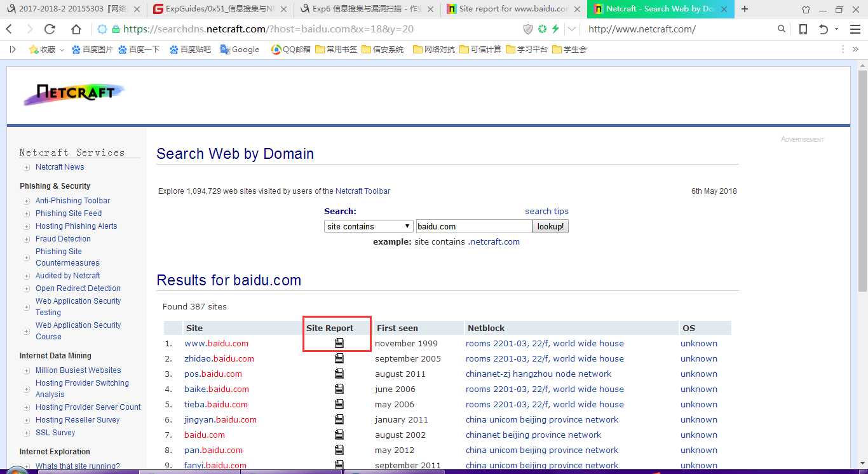The image size is (868, 474).
Task: Open the Netcraft News link
Action: click(x=60, y=167)
